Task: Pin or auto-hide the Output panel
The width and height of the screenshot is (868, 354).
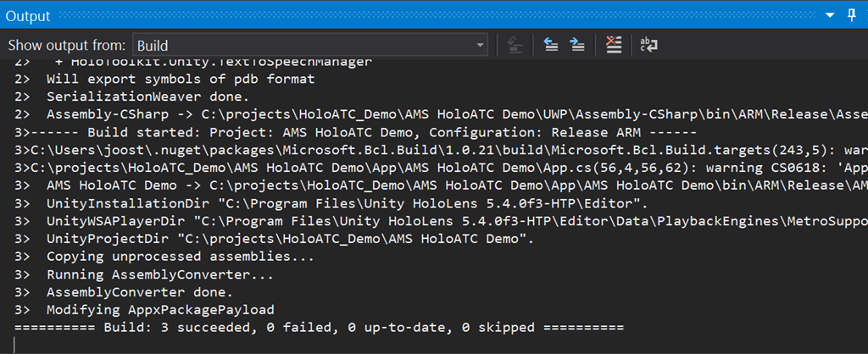Action: tap(852, 15)
